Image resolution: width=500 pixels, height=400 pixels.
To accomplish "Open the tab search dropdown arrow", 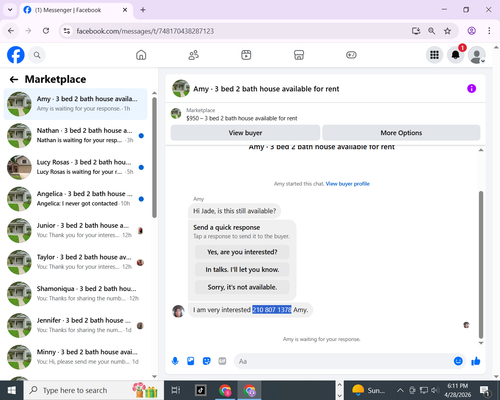I will 10,10.
